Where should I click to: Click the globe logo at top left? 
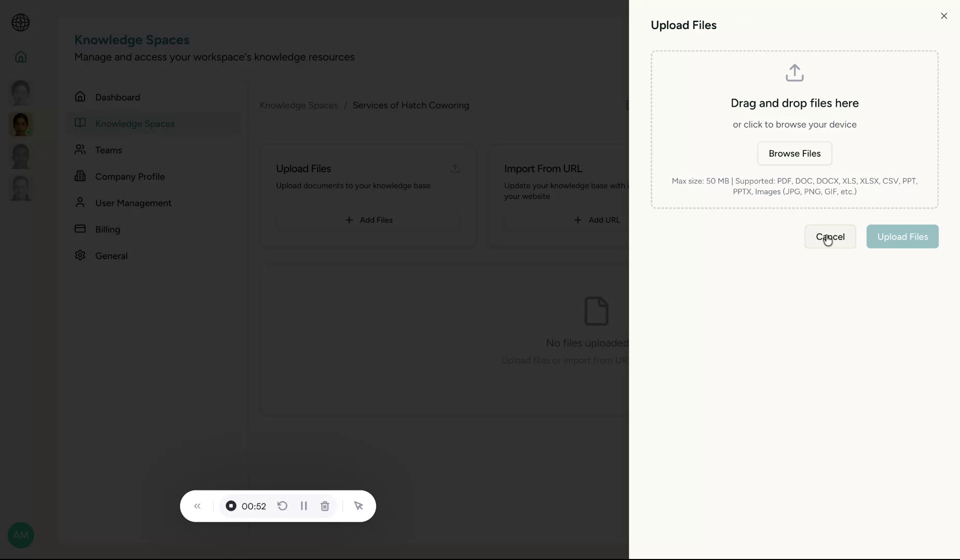coord(20,23)
